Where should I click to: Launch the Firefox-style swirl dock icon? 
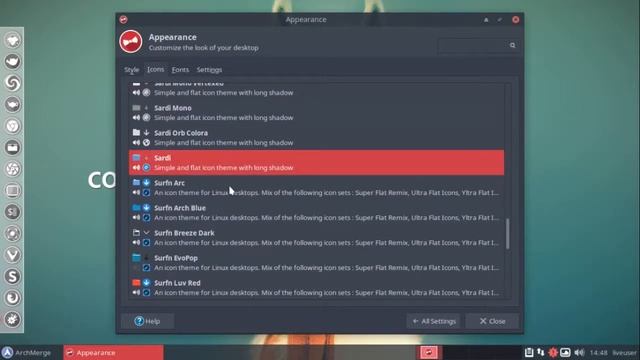point(12,298)
